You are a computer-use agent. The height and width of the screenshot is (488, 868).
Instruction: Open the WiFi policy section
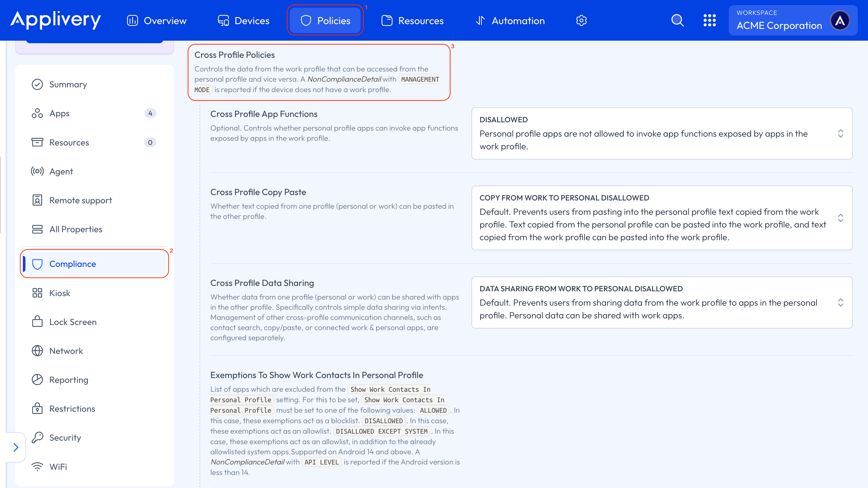(x=58, y=466)
